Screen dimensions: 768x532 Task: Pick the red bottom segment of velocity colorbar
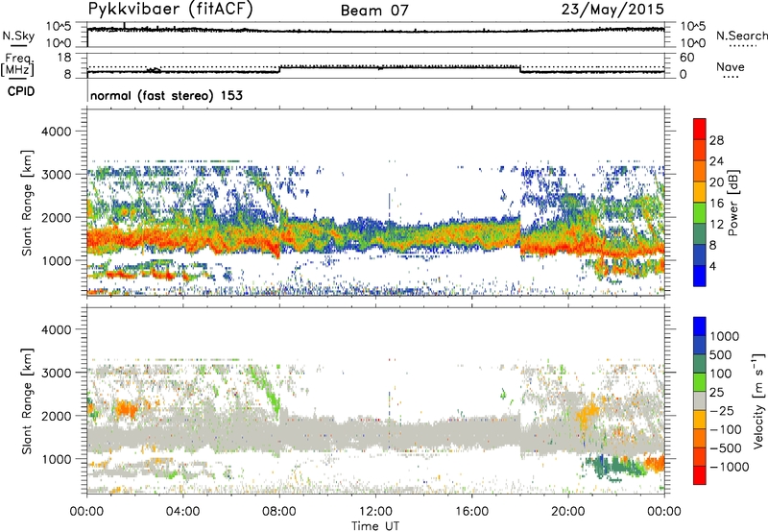point(700,475)
